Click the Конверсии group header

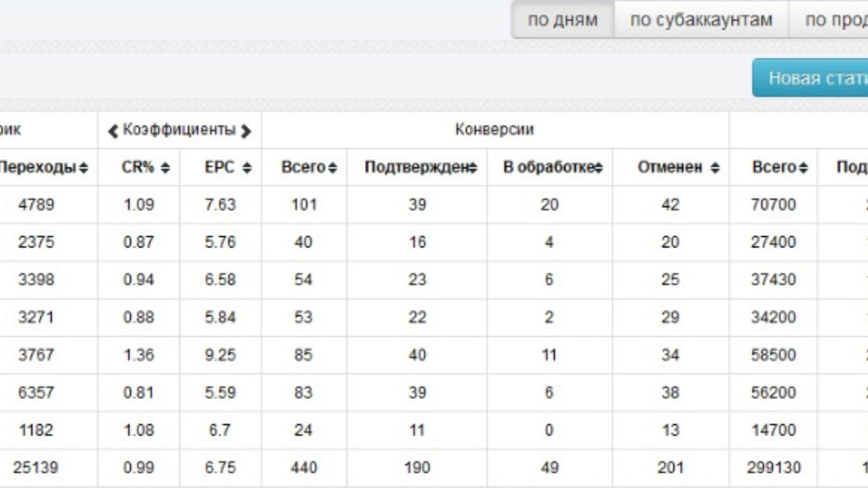494,130
